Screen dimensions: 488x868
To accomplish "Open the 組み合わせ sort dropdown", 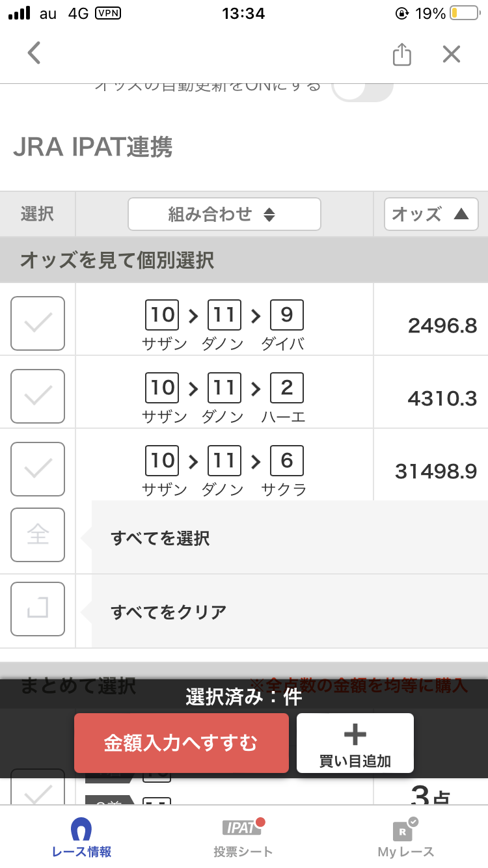I will (x=224, y=214).
